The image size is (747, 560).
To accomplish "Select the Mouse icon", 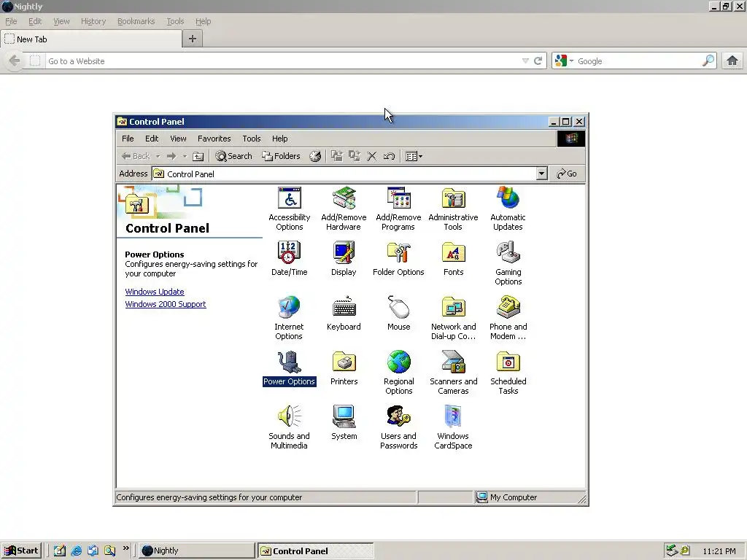I will click(399, 308).
